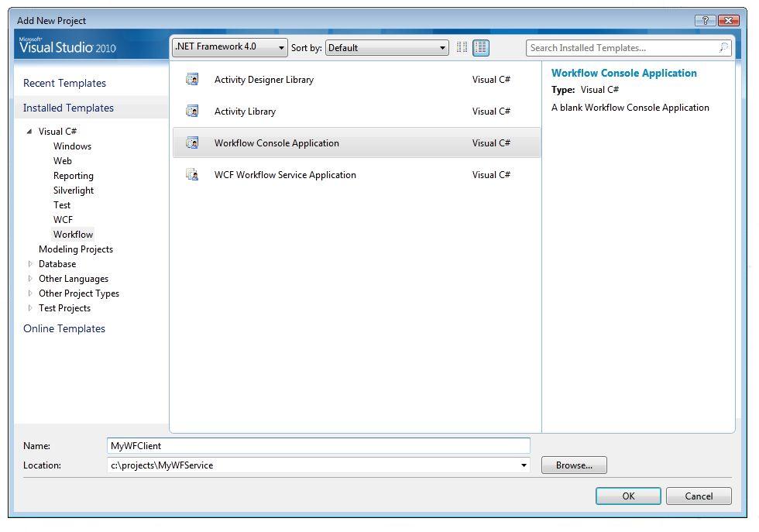
Task: Select the Web category
Action: 63,161
